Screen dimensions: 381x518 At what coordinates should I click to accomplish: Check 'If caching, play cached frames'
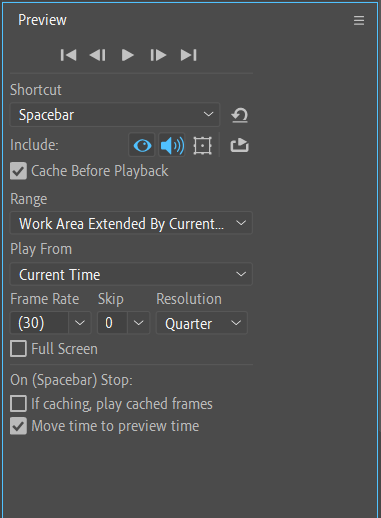point(18,404)
